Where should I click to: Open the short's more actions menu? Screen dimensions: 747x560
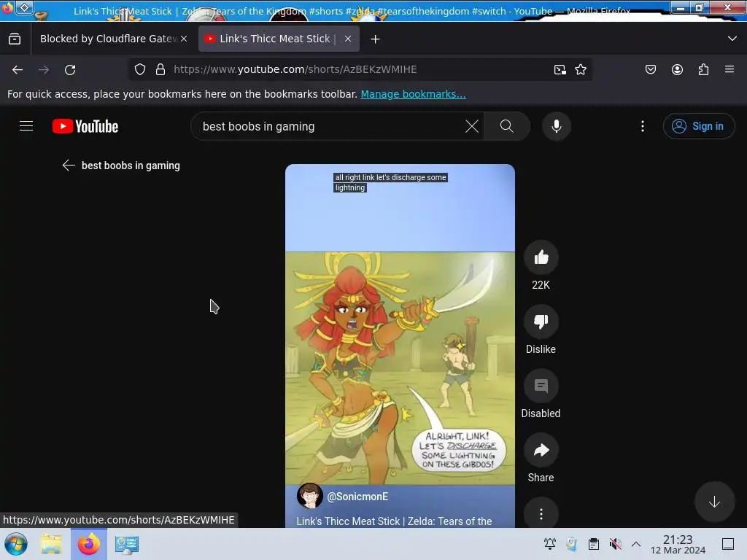pos(541,514)
